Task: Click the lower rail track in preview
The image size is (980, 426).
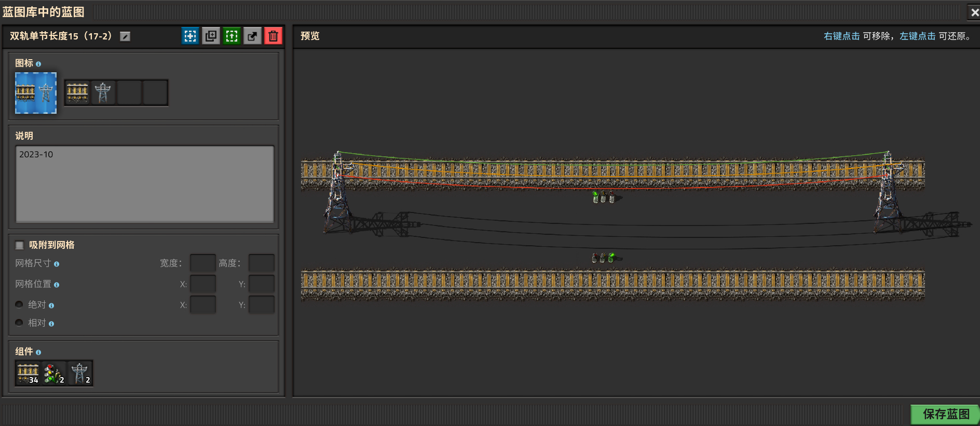Action: [612, 284]
